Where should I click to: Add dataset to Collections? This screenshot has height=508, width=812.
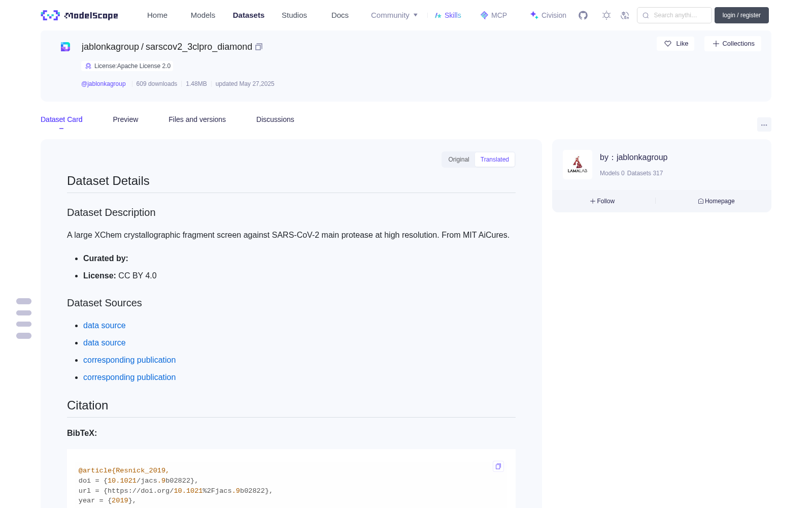(x=733, y=44)
